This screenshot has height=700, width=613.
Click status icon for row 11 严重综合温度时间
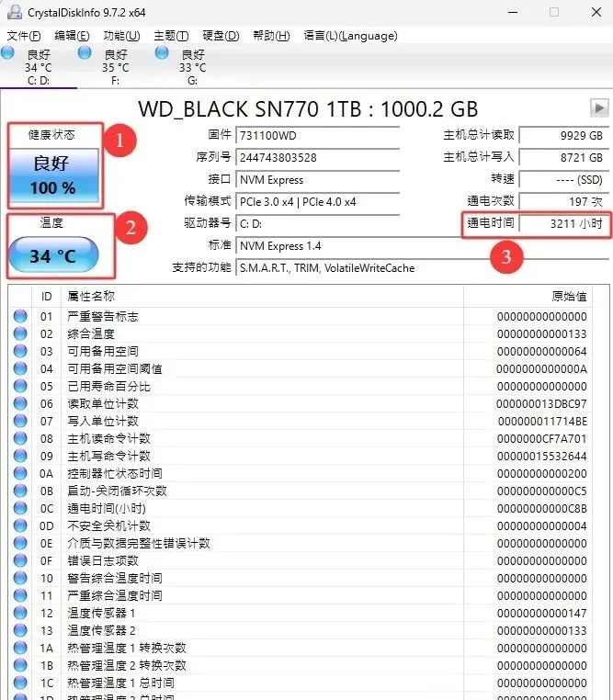point(20,595)
